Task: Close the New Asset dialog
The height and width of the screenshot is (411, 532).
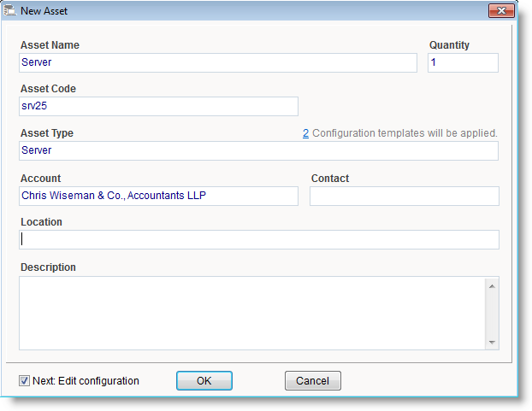Action: [x=499, y=10]
